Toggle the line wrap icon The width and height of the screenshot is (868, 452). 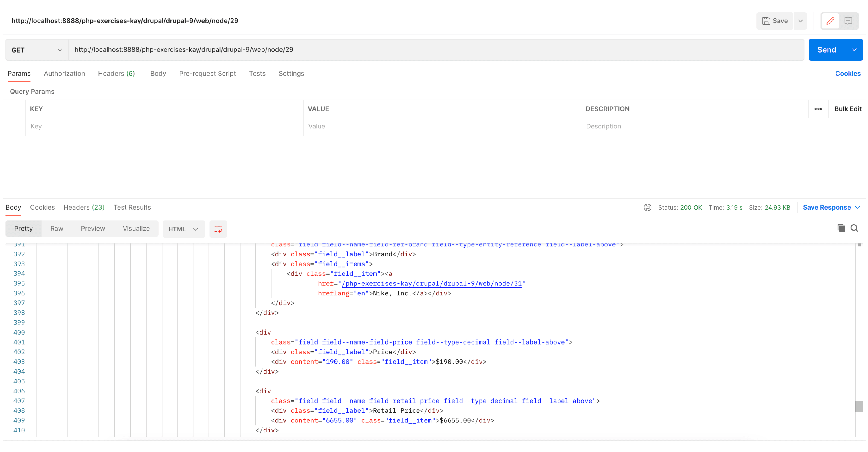[x=218, y=229]
